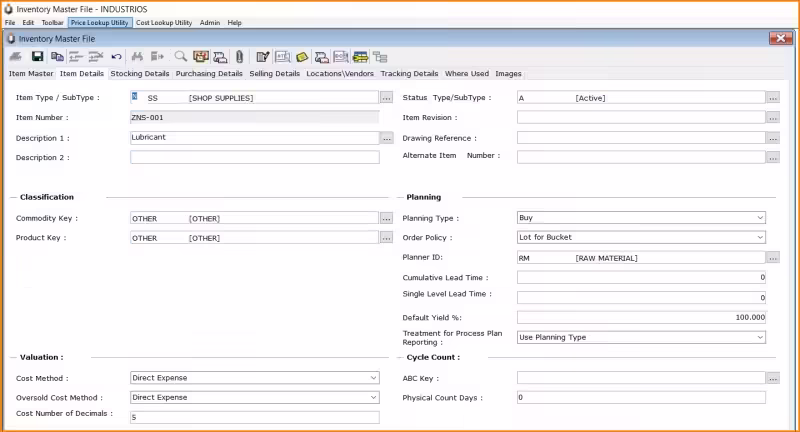800x432 pixels.
Task: Open the ABC Key lookup button
Action: click(x=773, y=378)
